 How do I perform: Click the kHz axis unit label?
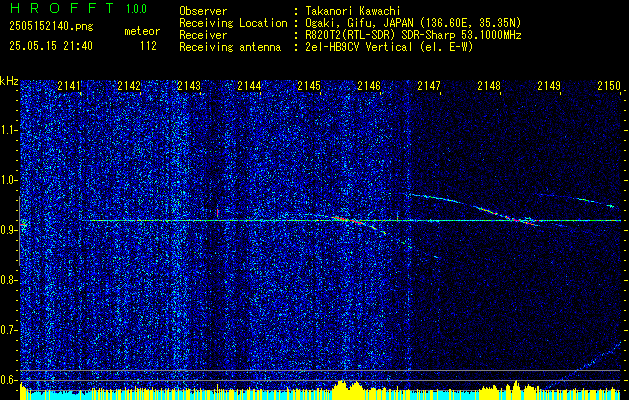[x=9, y=81]
